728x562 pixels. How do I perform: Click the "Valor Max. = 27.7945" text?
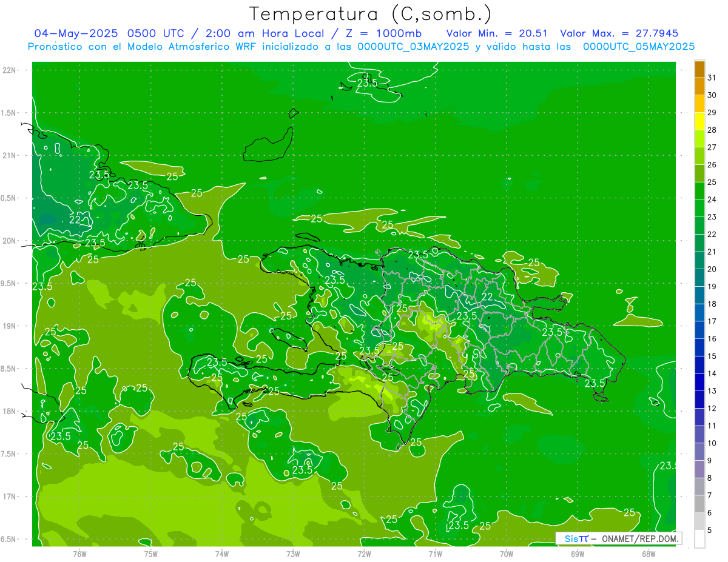coord(619,33)
